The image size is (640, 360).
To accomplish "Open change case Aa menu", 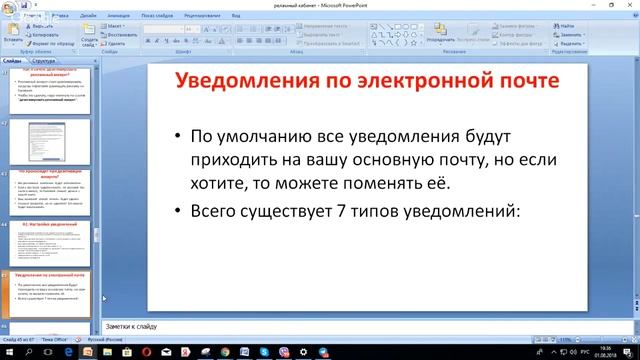I will point(208,41).
